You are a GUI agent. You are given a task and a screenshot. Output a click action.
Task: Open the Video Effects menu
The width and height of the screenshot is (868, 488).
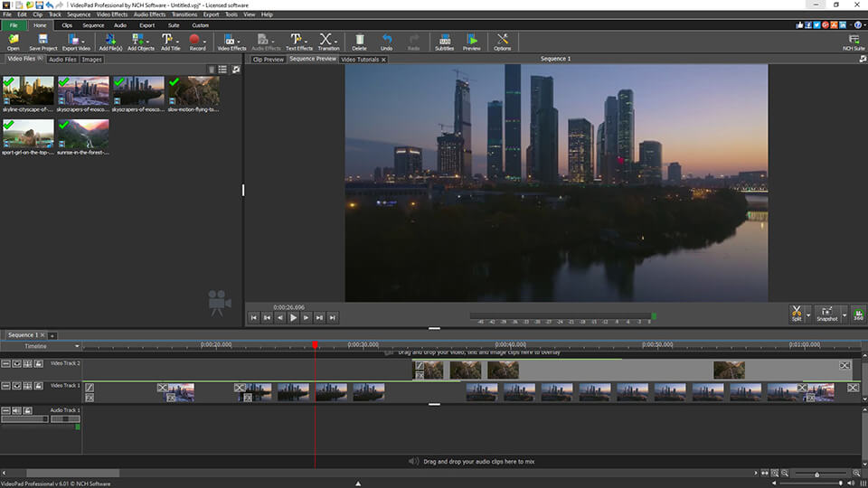(x=112, y=14)
